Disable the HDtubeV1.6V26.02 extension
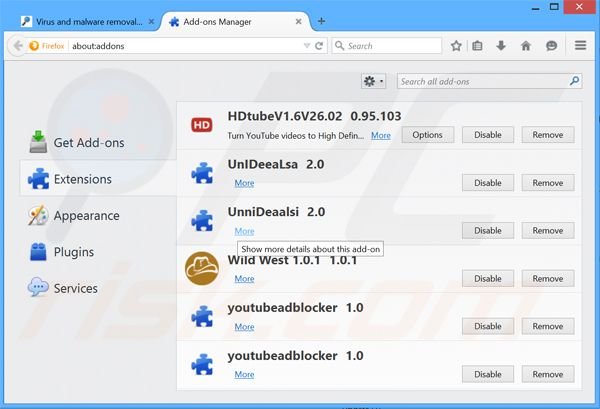600x409 pixels. click(x=488, y=135)
